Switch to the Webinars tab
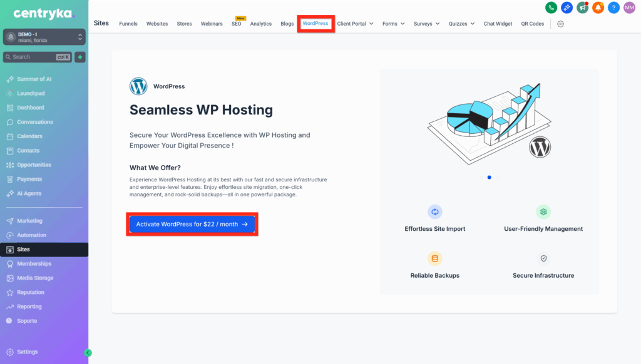Image resolution: width=641 pixels, height=364 pixels. point(212,24)
